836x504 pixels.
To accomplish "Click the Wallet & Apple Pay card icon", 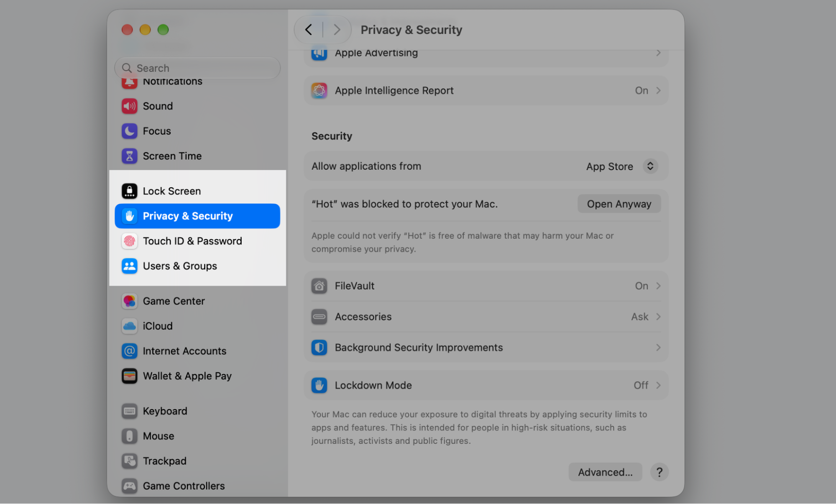I will pos(129,376).
